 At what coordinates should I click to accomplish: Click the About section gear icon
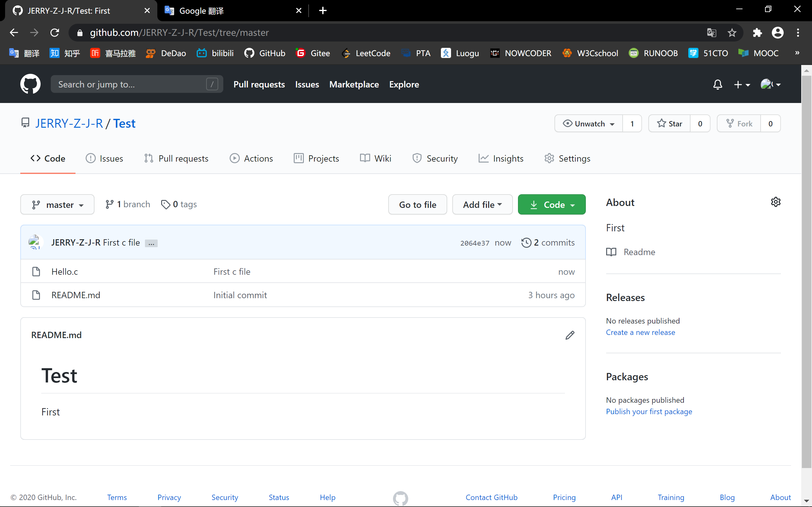click(x=776, y=202)
